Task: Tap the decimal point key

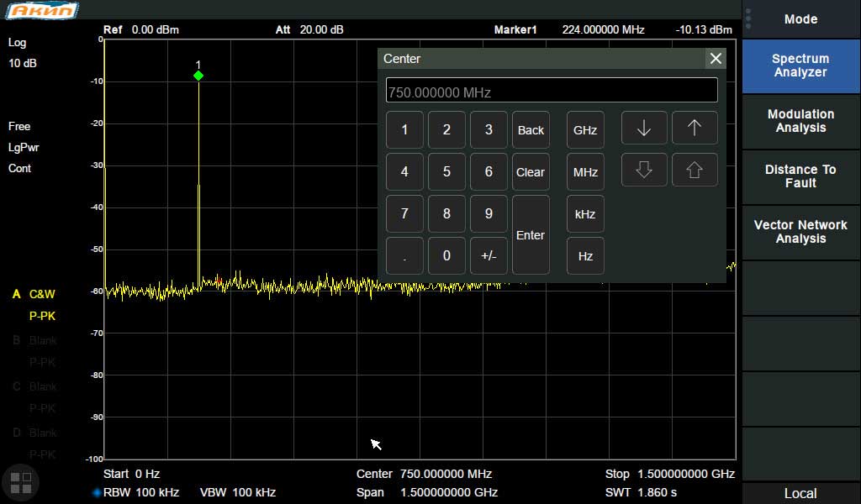Action: (404, 255)
